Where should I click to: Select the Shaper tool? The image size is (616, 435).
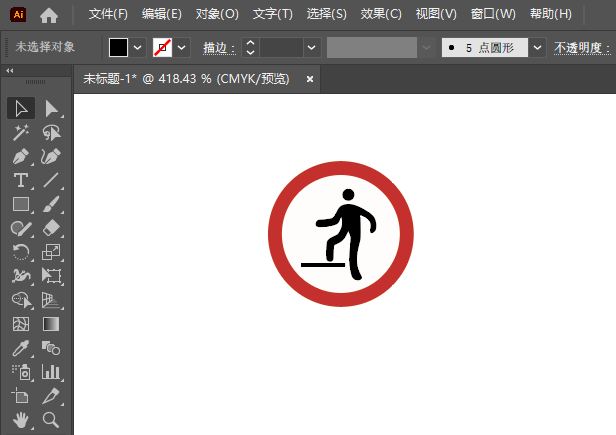click(21, 228)
